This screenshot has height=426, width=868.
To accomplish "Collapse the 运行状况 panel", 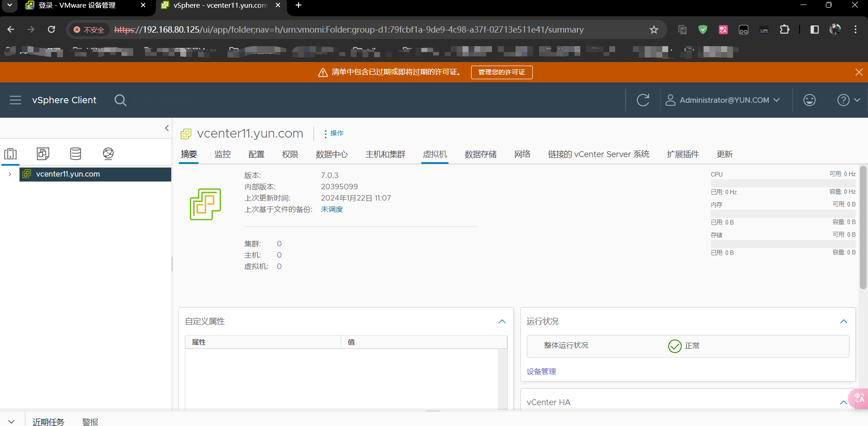I will 844,321.
